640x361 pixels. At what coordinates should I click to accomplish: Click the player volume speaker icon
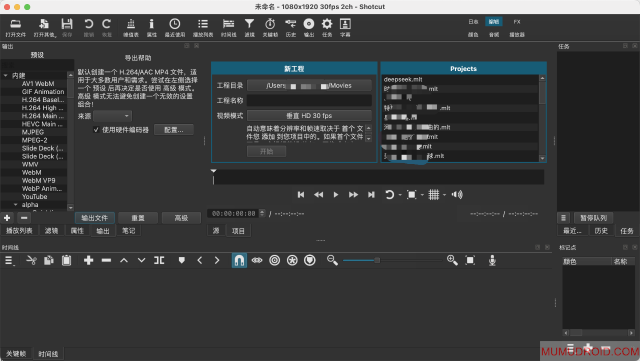point(457,195)
